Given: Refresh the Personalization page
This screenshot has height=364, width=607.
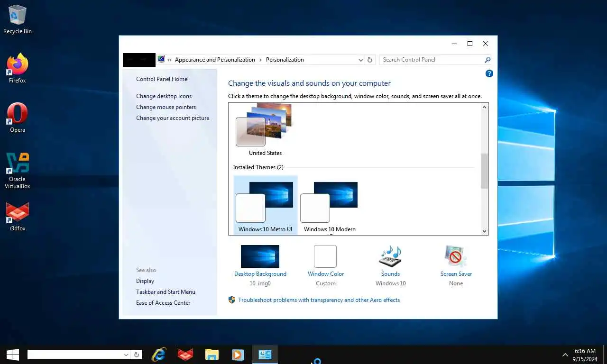Looking at the screenshot, I should 370,60.
